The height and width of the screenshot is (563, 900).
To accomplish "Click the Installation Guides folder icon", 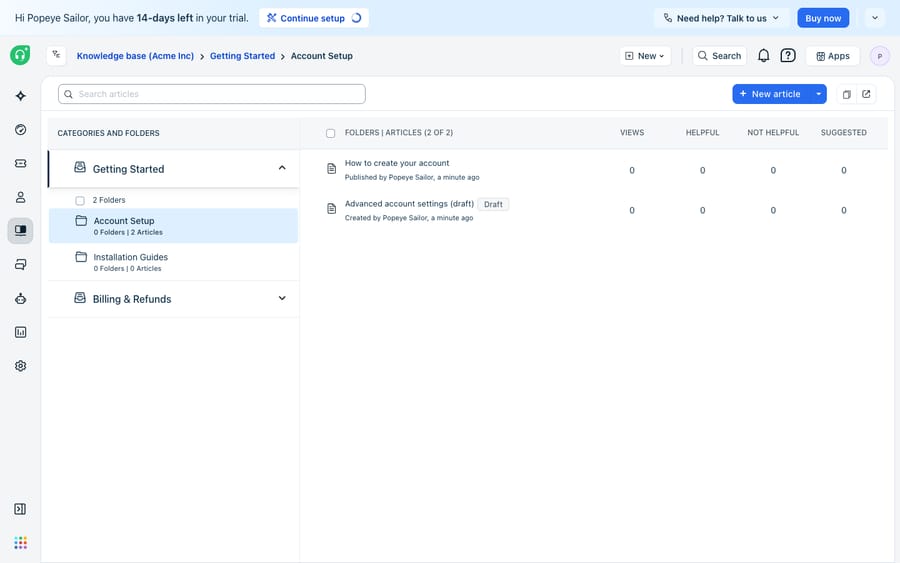I will pos(82,257).
